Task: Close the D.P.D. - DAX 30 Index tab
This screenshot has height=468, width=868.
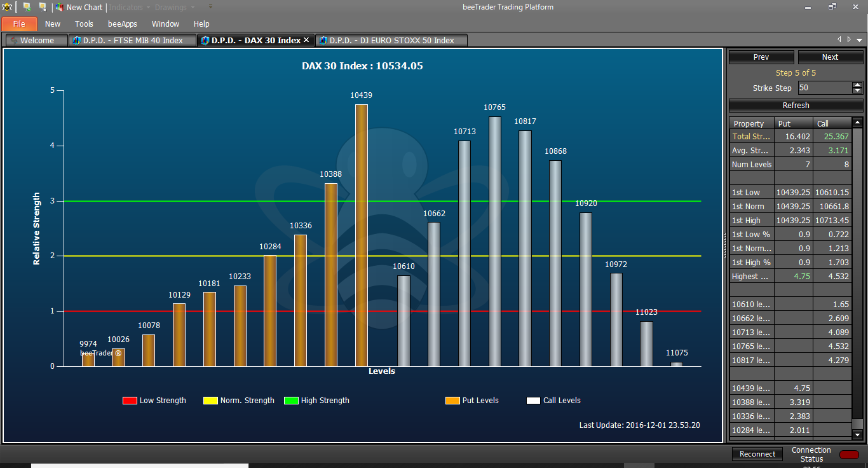Action: pos(306,40)
